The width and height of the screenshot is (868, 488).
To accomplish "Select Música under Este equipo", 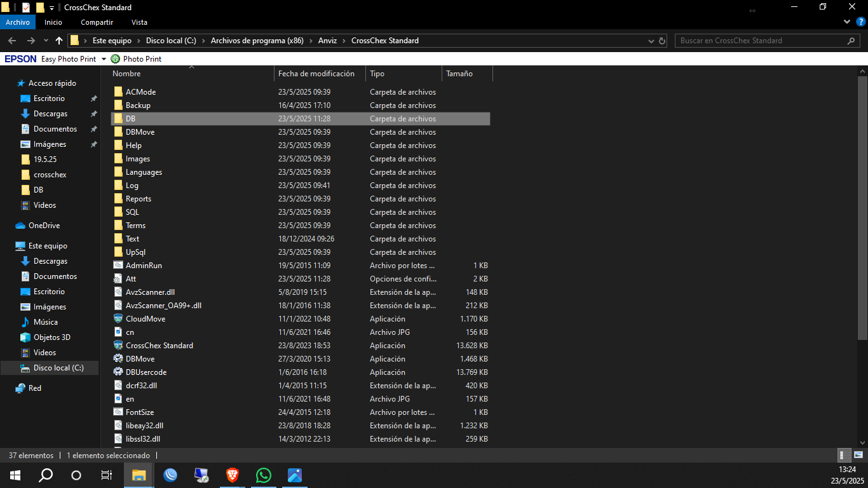I will 45,322.
